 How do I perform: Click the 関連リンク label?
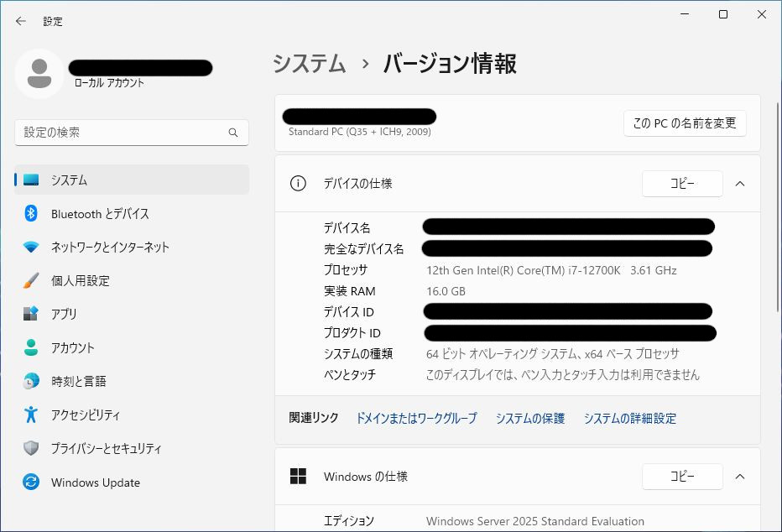tap(314, 418)
